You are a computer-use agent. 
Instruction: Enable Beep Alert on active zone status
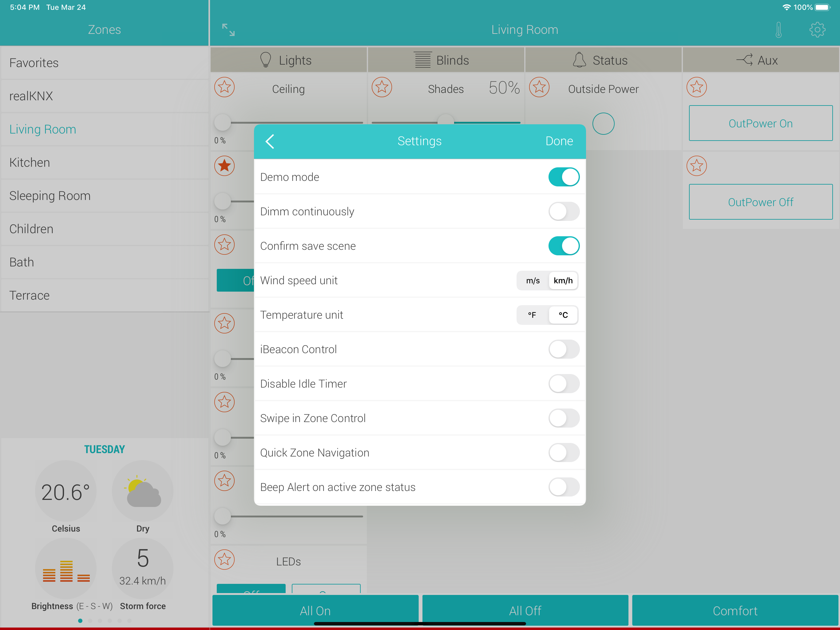pos(564,487)
